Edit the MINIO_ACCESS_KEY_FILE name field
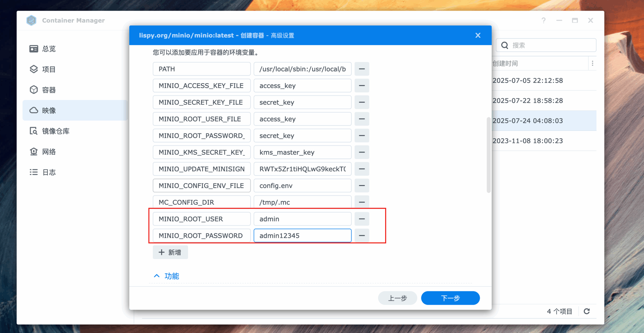644x333 pixels. point(202,86)
